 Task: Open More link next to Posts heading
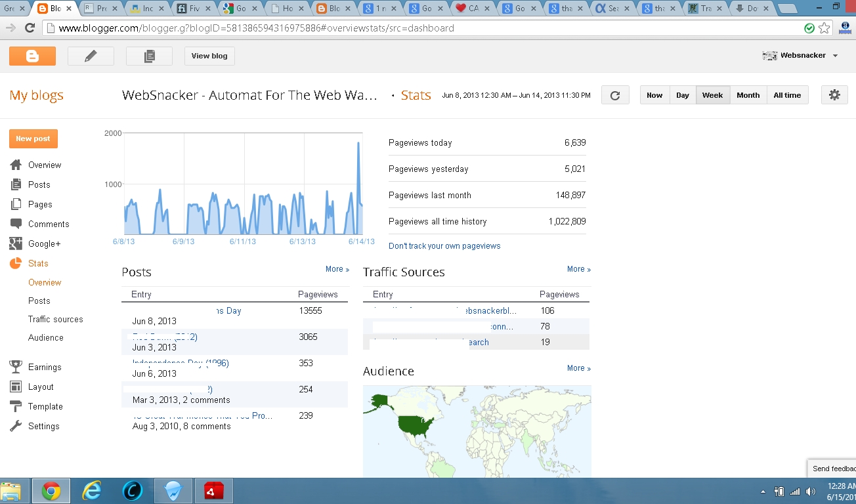pos(337,269)
